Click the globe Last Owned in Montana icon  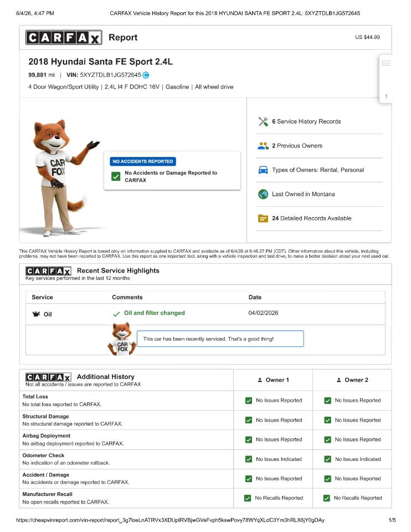[263, 194]
